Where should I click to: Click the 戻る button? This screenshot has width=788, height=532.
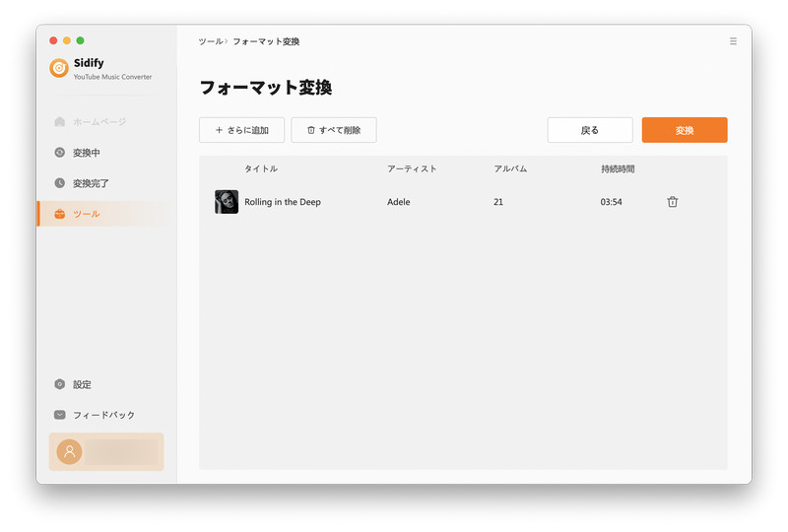click(x=590, y=130)
